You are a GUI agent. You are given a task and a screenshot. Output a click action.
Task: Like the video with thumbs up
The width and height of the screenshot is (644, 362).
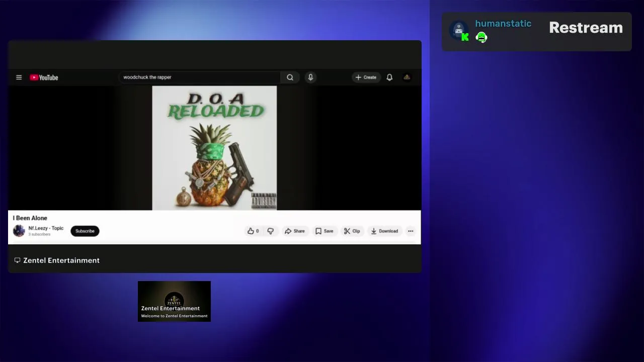253,231
